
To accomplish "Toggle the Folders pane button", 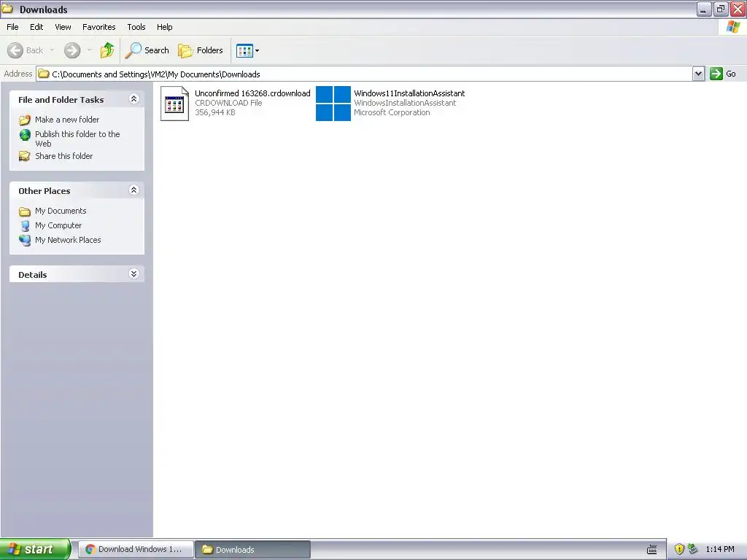I will click(201, 50).
